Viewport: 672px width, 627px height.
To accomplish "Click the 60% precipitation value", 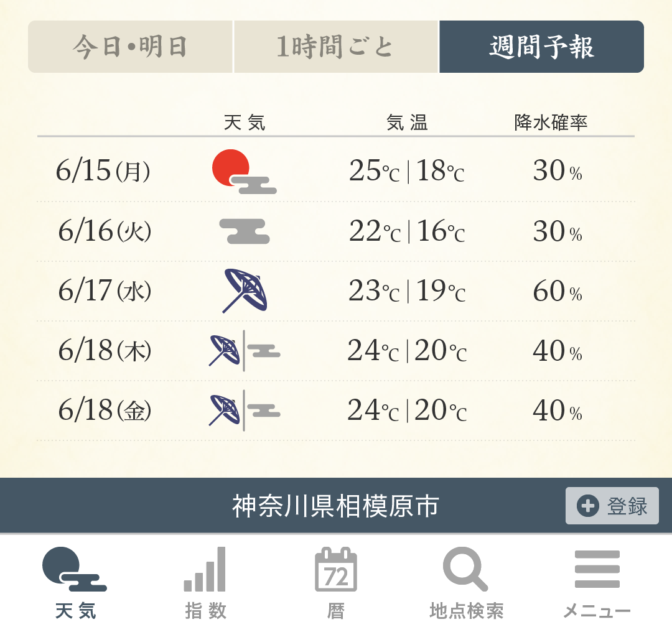I will pyautogui.click(x=557, y=291).
